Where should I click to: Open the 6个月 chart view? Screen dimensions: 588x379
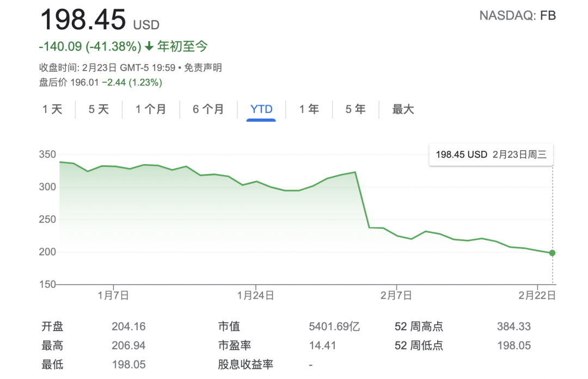point(208,109)
